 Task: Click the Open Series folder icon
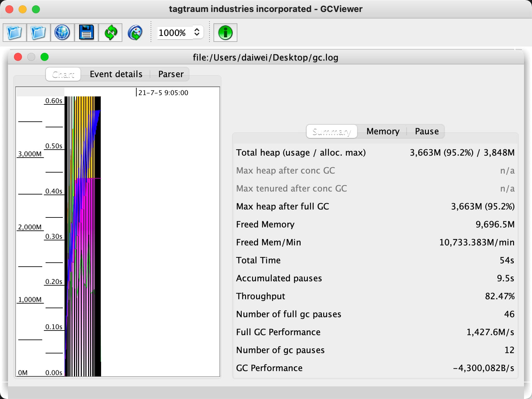pyautogui.click(x=39, y=33)
